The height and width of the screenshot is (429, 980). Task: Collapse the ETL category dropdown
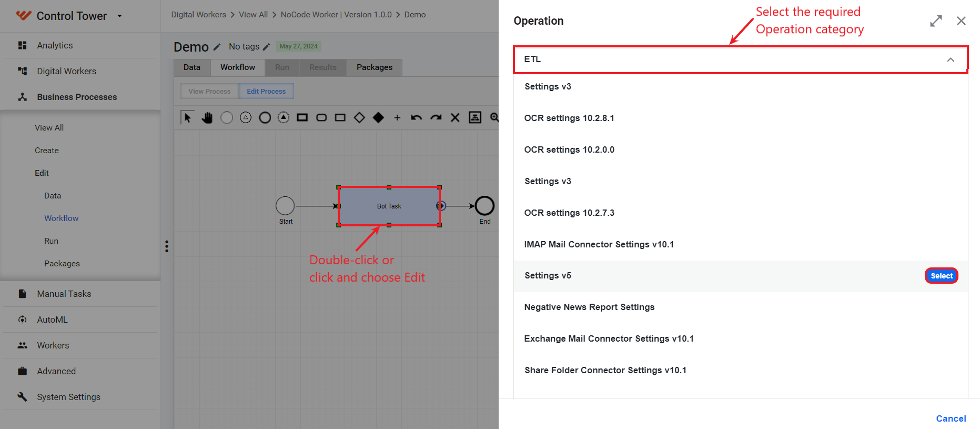(x=951, y=59)
